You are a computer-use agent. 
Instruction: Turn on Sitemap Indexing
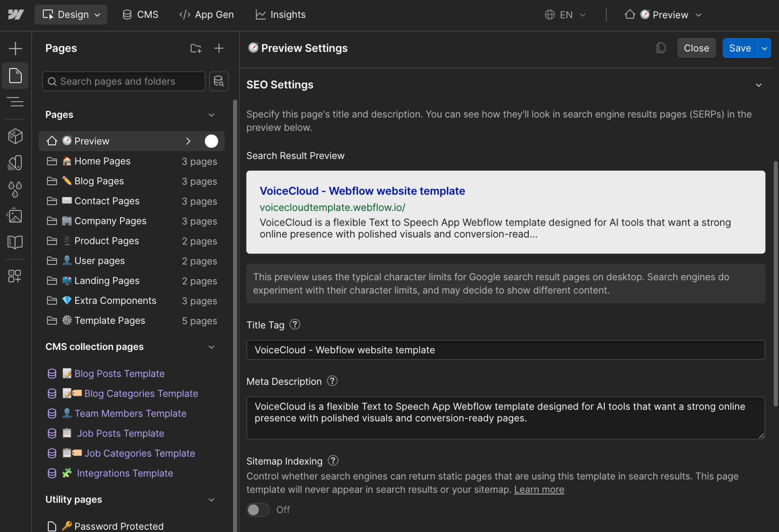pos(257,509)
